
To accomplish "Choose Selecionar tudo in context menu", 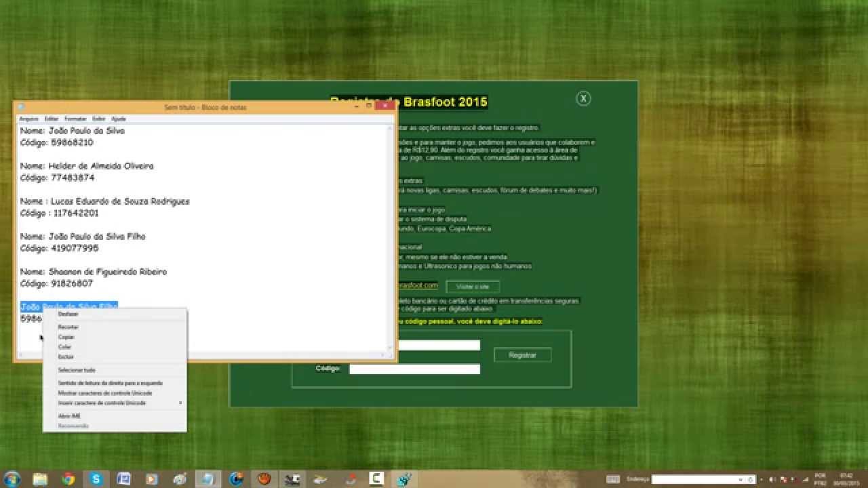I will point(77,370).
